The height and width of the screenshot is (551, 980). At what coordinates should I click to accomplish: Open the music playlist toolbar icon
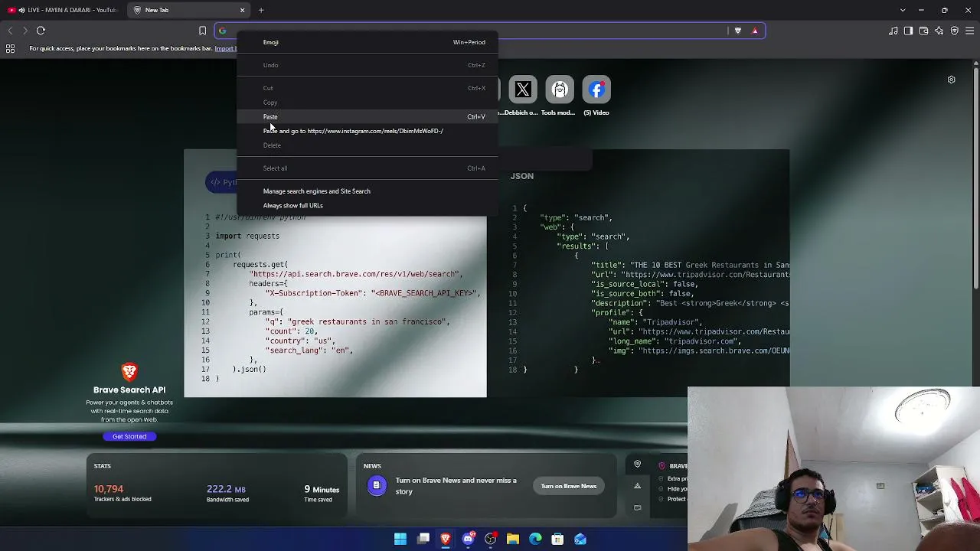tap(893, 31)
